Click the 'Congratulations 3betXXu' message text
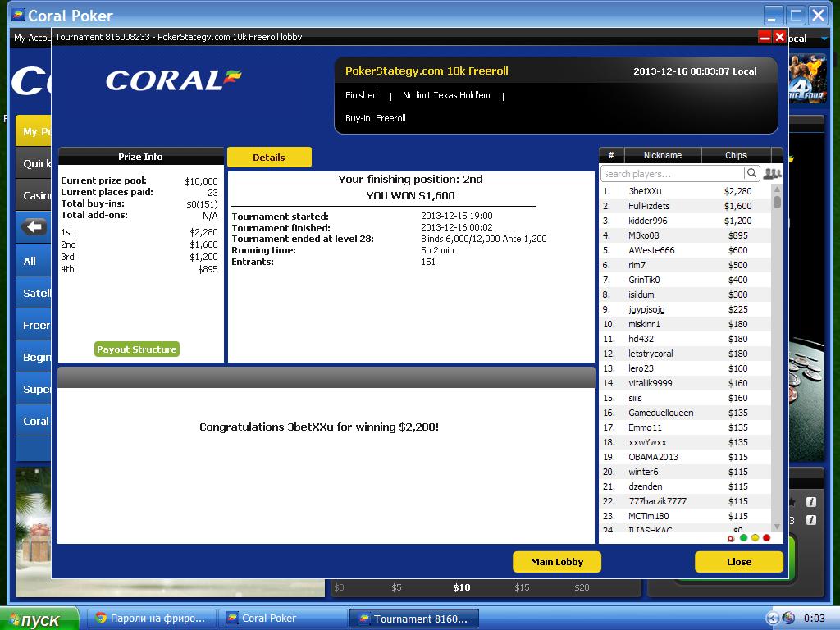Screen dimensions: 840x630 pyautogui.click(x=319, y=427)
